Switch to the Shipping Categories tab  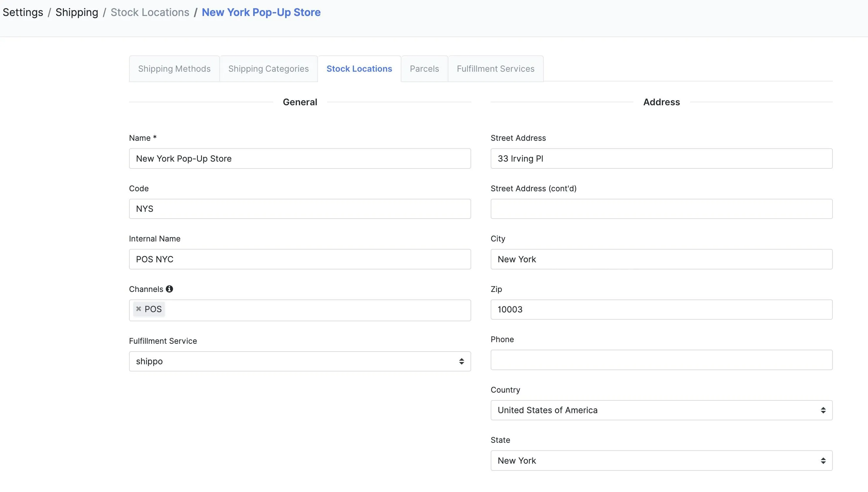pyautogui.click(x=268, y=69)
